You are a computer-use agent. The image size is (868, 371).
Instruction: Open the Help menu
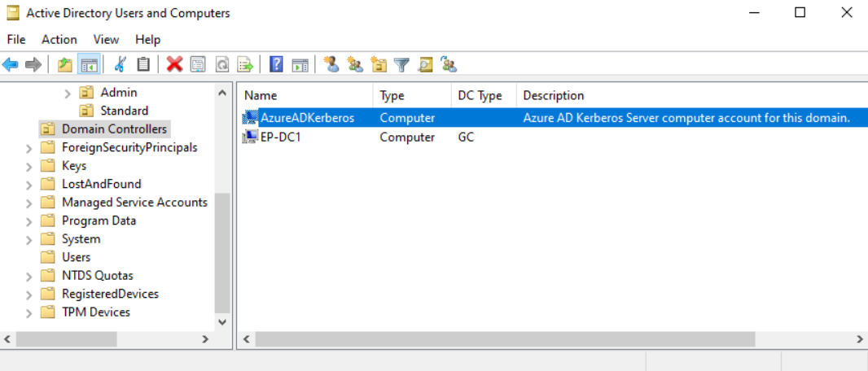click(x=148, y=39)
